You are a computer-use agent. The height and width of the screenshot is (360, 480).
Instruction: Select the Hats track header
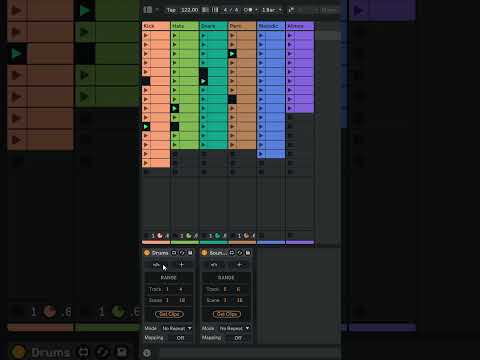coord(185,26)
